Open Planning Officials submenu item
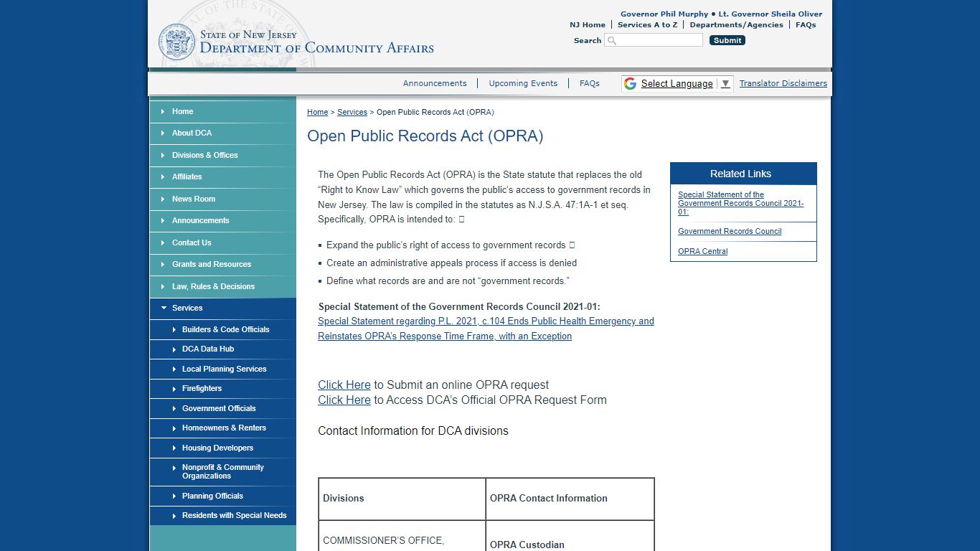Image resolution: width=980 pixels, height=551 pixels. point(222,496)
